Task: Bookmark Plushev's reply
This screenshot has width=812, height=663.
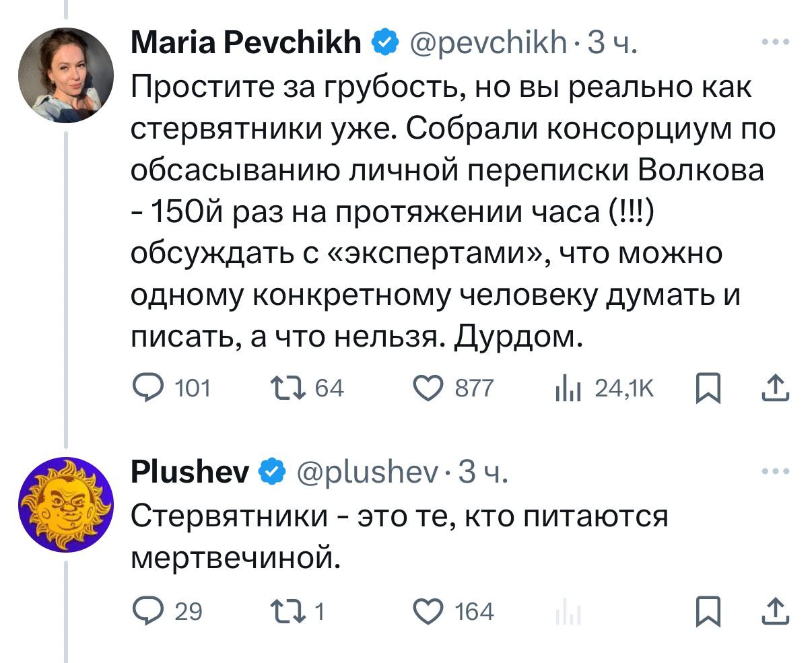Action: point(707,611)
